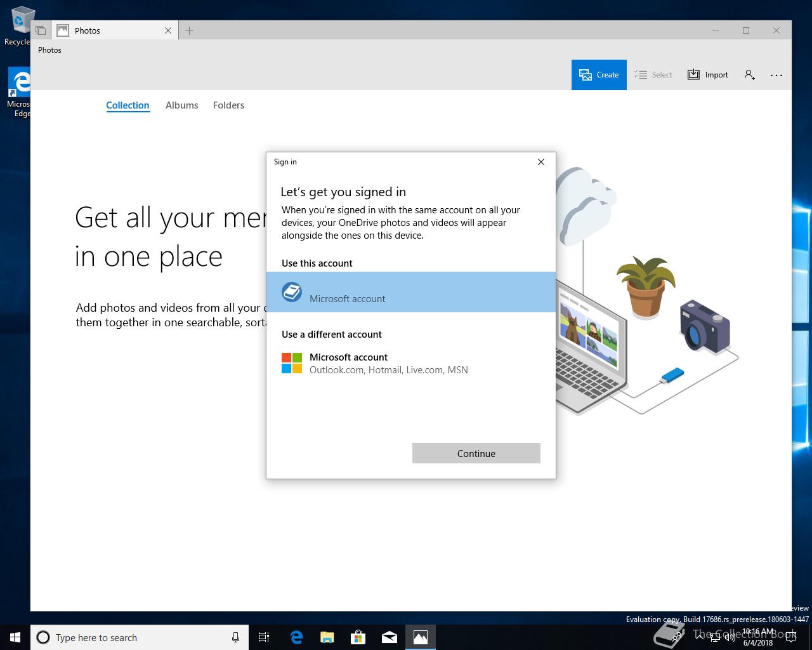Close the Sign in dialog
The height and width of the screenshot is (650, 812).
(x=541, y=162)
